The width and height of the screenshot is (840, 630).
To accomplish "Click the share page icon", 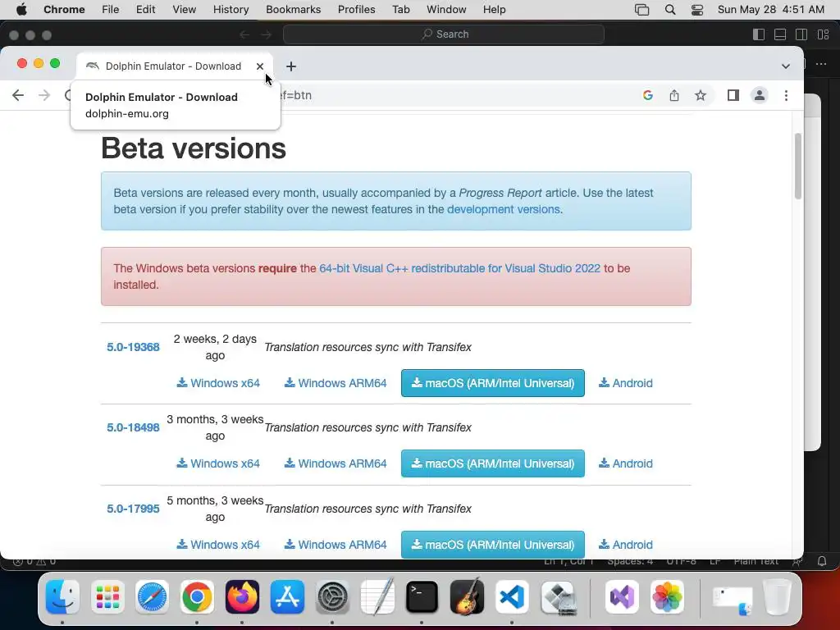I will [x=674, y=95].
